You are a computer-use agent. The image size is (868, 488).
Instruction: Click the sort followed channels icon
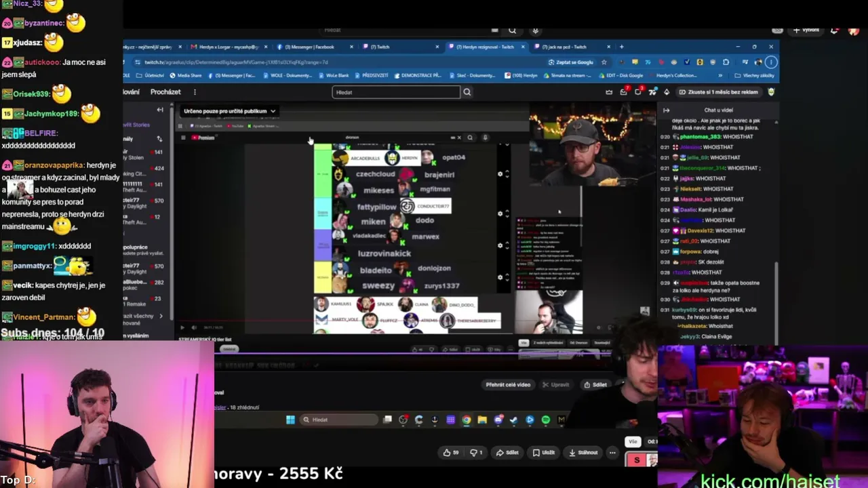pyautogui.click(x=159, y=139)
